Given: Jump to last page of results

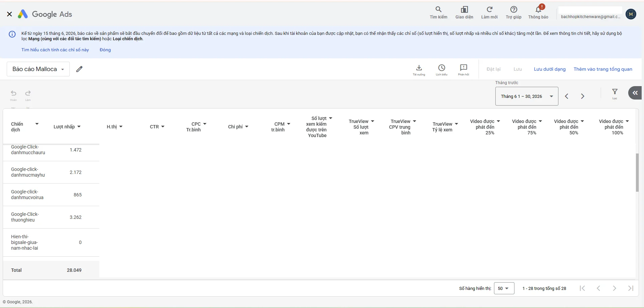Looking at the screenshot, I should [631, 288].
